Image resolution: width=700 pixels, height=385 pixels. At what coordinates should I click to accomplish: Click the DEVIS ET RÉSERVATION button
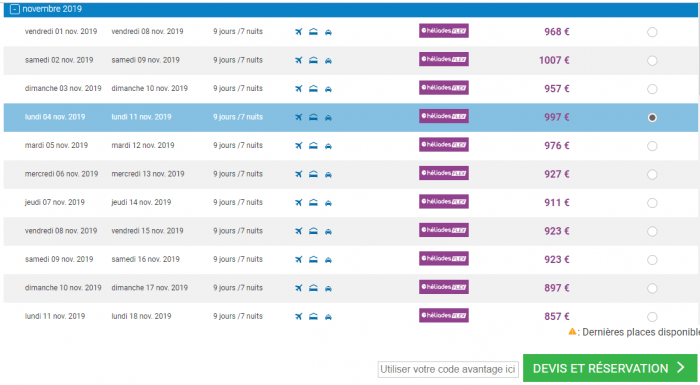coord(610,368)
